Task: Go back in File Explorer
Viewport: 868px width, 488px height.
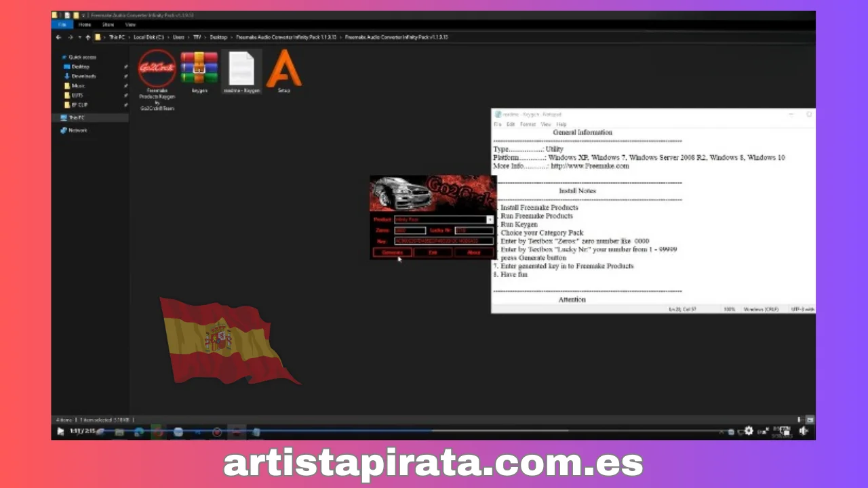Action: tap(58, 37)
